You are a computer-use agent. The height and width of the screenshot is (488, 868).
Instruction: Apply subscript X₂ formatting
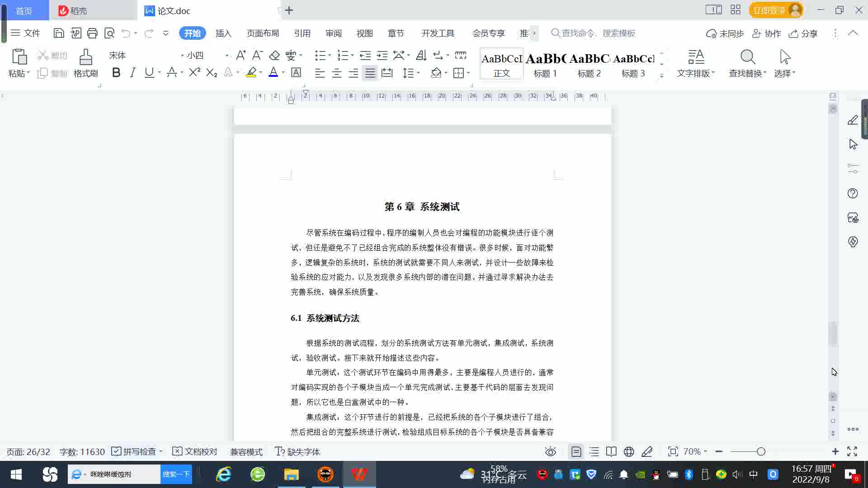212,72
